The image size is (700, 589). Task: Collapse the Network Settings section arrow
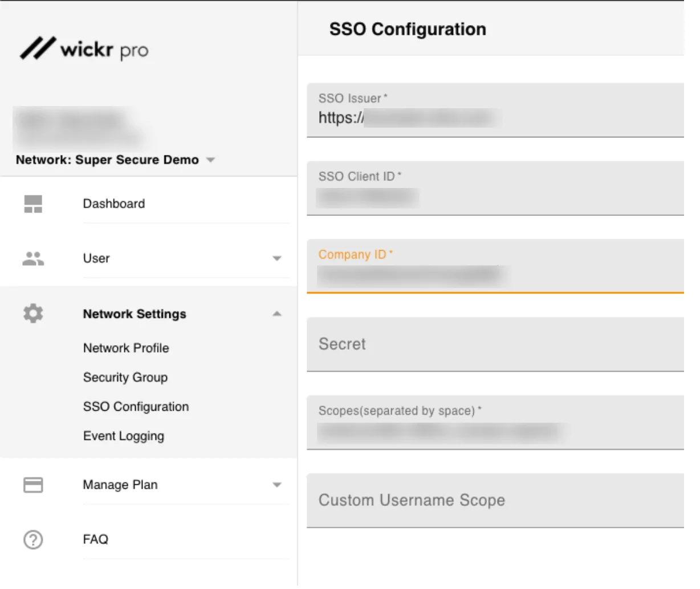pos(277,314)
